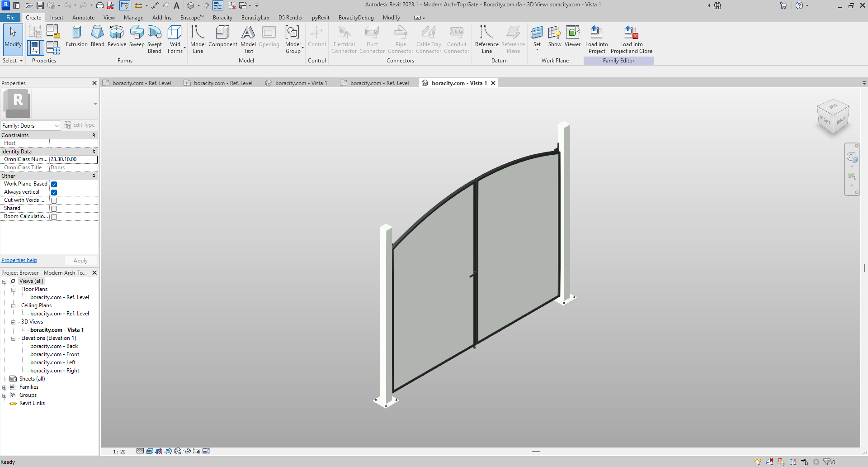
Task: Expand the Groups tree node
Action: (x=5, y=396)
